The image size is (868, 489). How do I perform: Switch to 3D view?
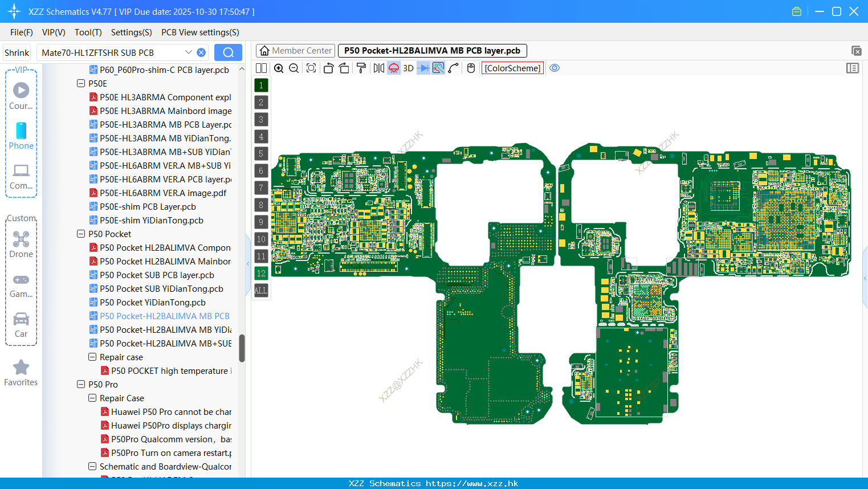408,68
